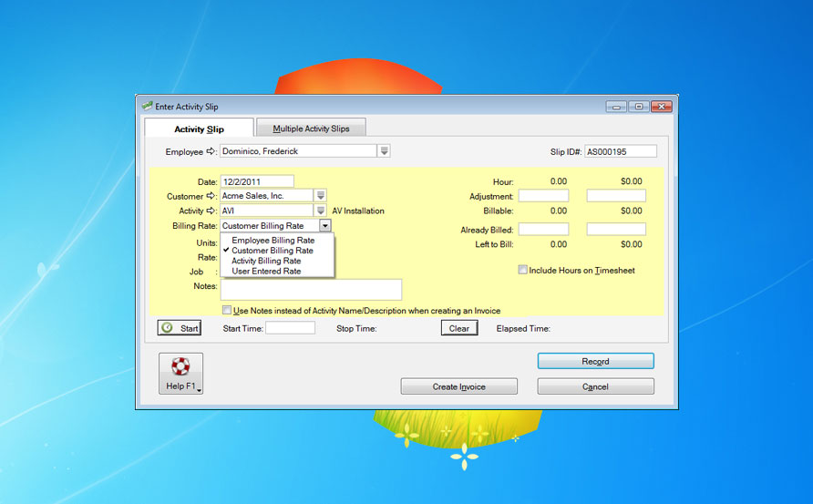
Task: Click the Enter Activity Slip title icon
Action: (148, 106)
